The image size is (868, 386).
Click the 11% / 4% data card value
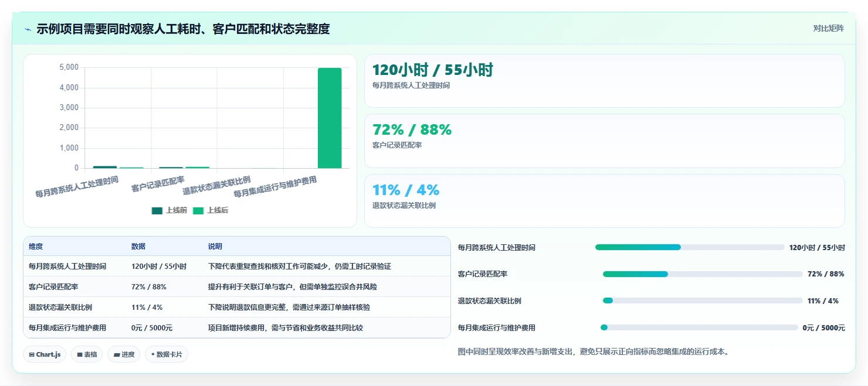406,190
